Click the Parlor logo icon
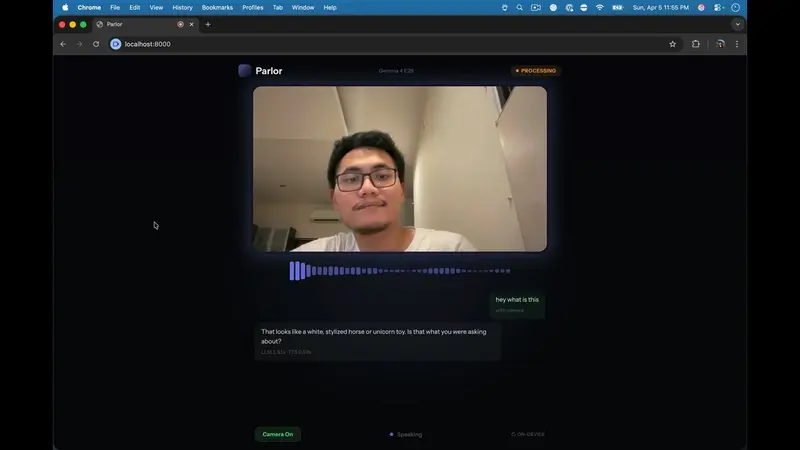Viewport: 800px width, 450px height. pos(244,70)
